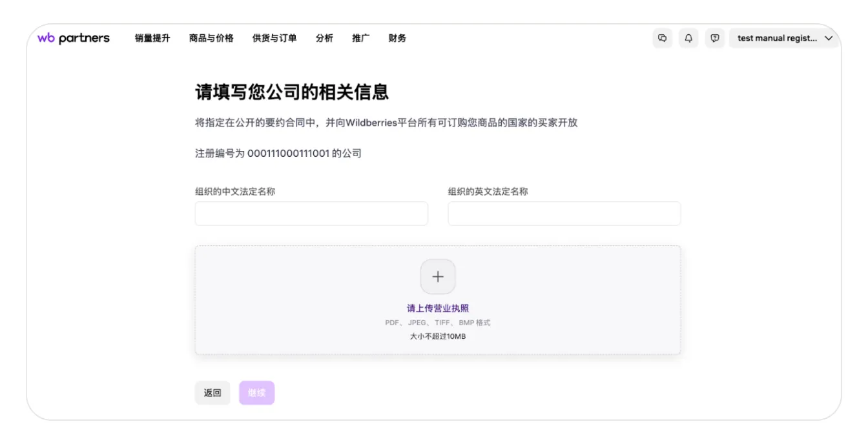Click the wb partners logo
The image size is (868, 444).
(73, 38)
